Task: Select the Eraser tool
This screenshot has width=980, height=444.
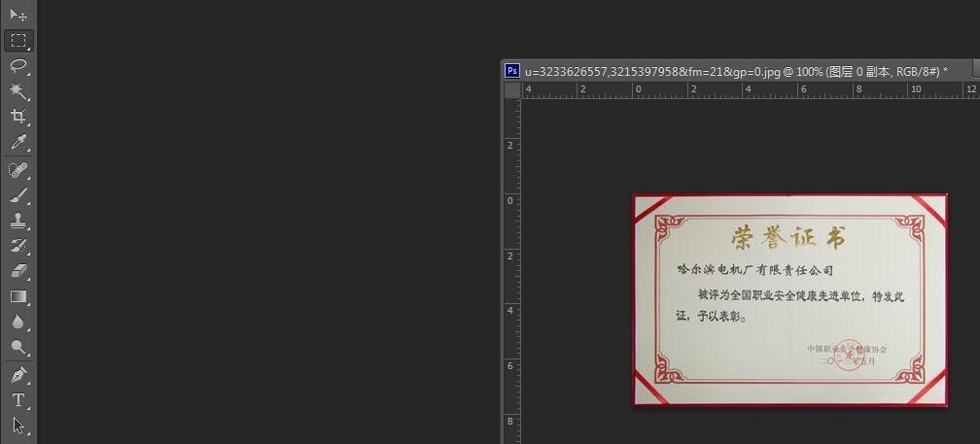Action: [x=18, y=271]
